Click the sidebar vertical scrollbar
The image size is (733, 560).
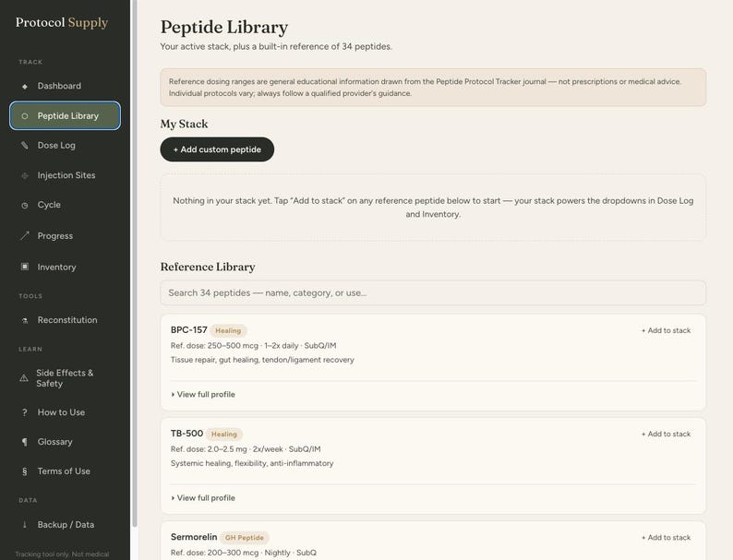pyautogui.click(x=135, y=264)
